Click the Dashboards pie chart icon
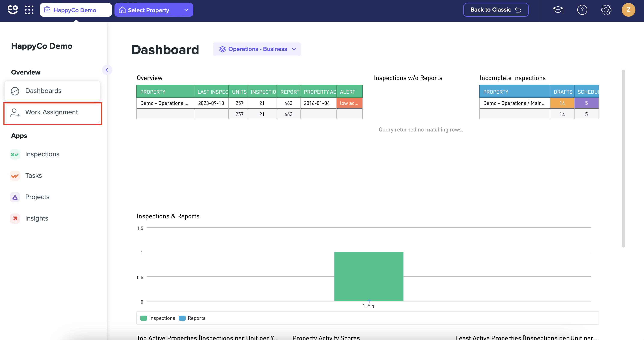Viewport: 644px width, 340px height. (x=15, y=91)
